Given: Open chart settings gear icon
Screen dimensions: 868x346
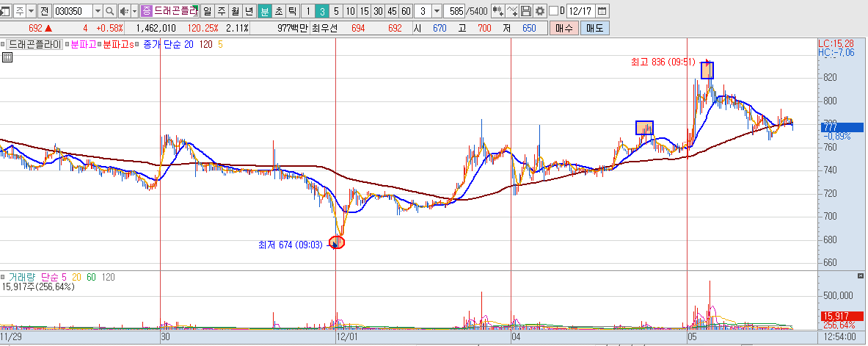Looking at the screenshot, I should (539, 10).
